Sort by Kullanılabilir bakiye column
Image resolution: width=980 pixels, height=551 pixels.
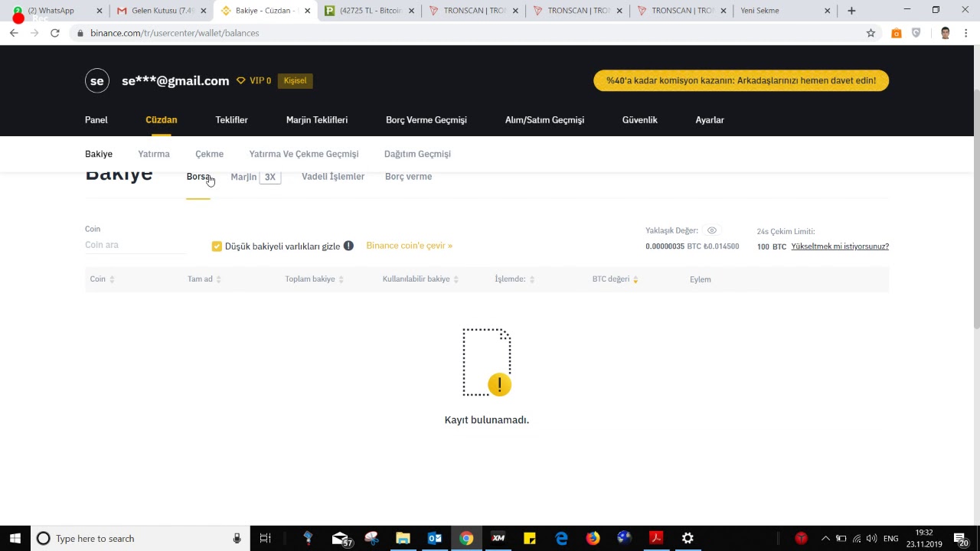click(x=456, y=279)
